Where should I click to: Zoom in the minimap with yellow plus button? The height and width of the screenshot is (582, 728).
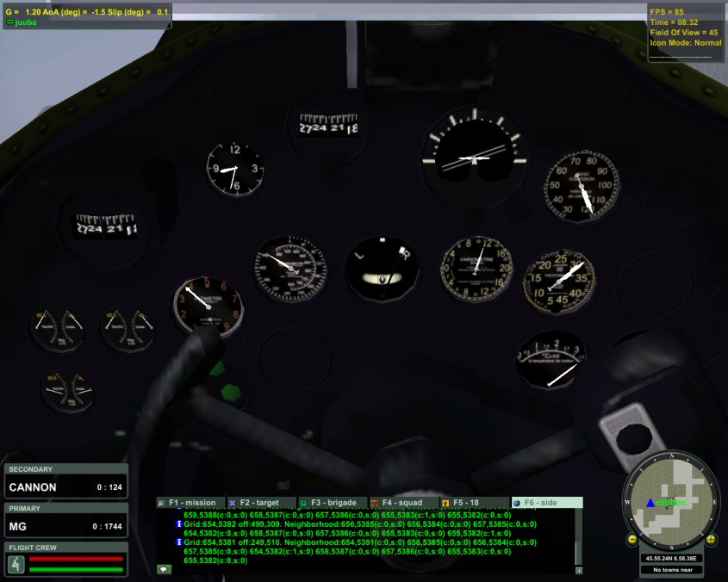(x=711, y=539)
